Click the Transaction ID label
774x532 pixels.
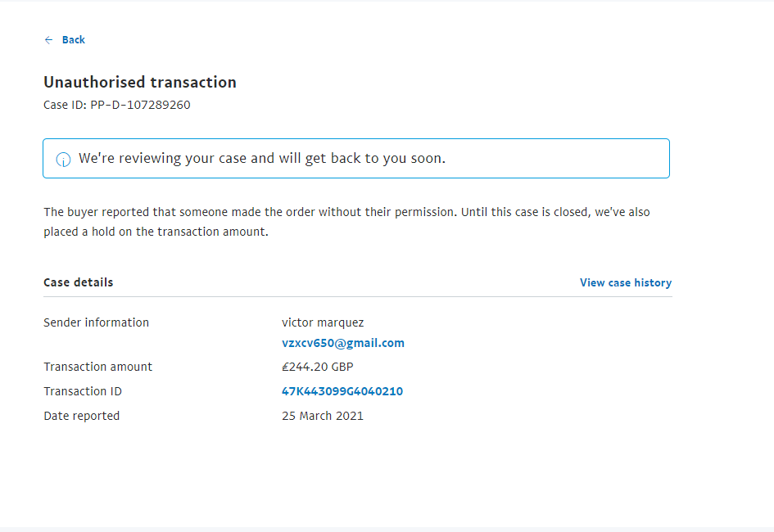coord(82,391)
